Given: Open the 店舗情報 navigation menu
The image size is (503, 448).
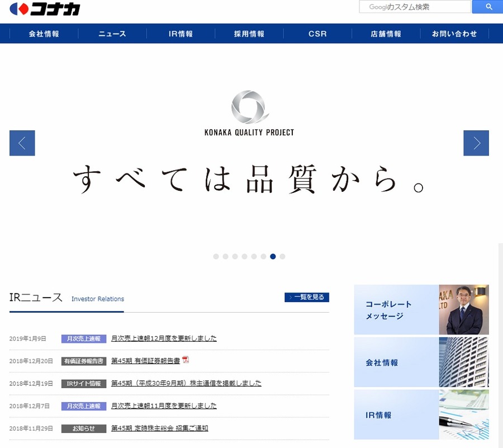Looking at the screenshot, I should click(x=386, y=34).
